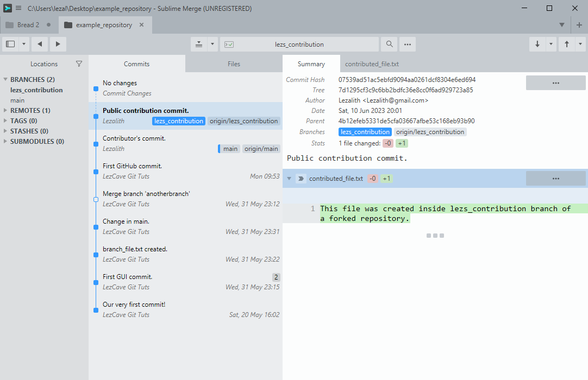The height and width of the screenshot is (380, 588).
Task: Click the stash changes icon
Action: point(199,44)
